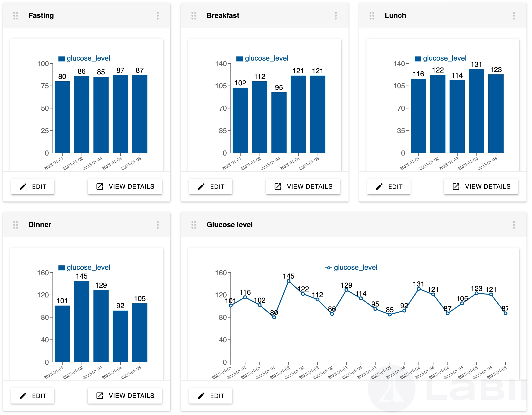This screenshot has height=415, width=532.
Task: Open the Dinner card three-dot menu
Action: tap(158, 225)
